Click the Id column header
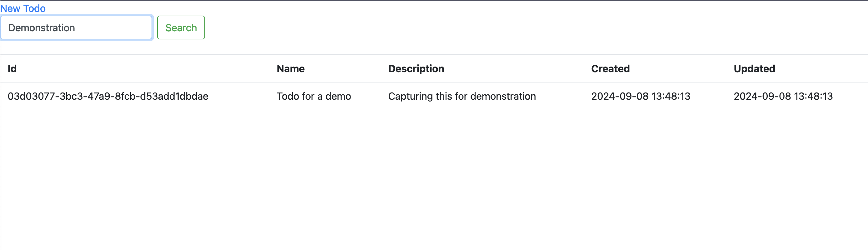The image size is (868, 250). click(x=12, y=69)
